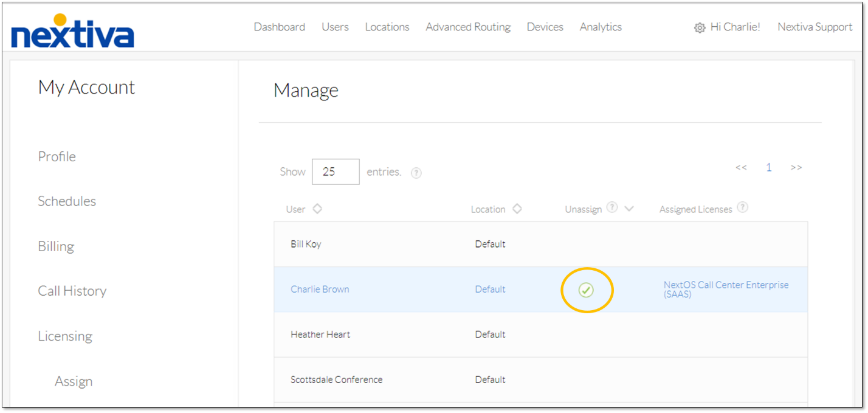Click Charlie Brown user name
Viewport: 868px width, 413px height.
tap(320, 290)
